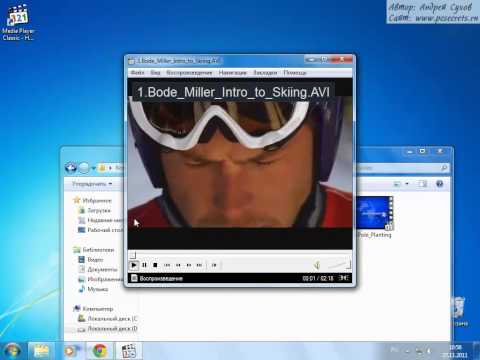Screen dimensions: 480x360
Task: Click the Media Player Classic title icon
Action: point(131,61)
